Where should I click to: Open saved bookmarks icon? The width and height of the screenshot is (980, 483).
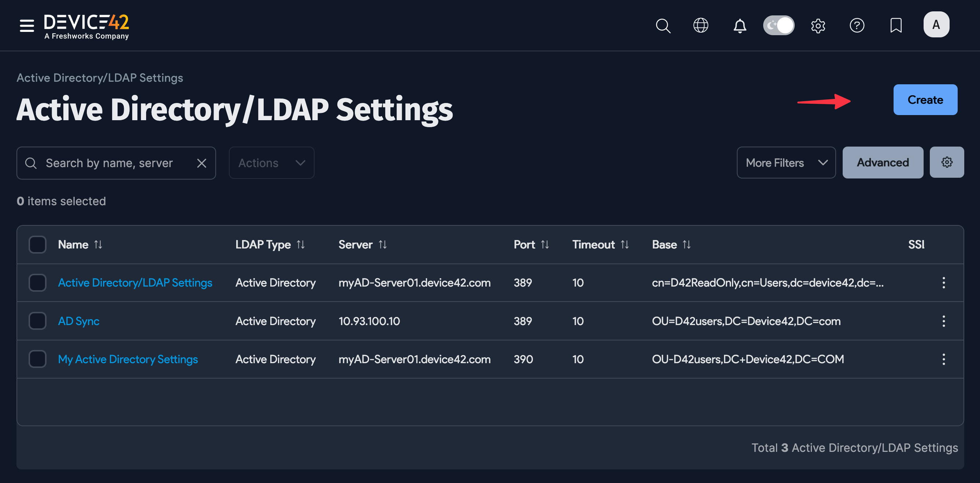(x=895, y=26)
